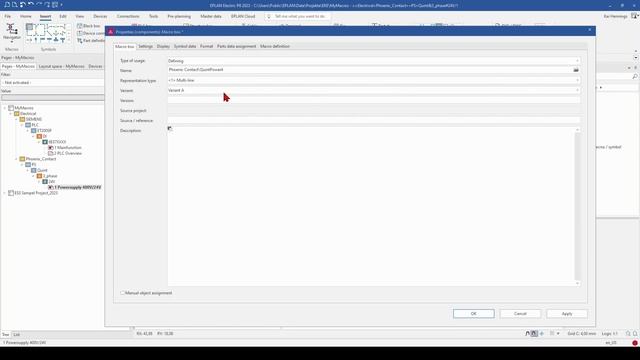
Task: Click the Part definition point ribbon icon
Action: 80,40
